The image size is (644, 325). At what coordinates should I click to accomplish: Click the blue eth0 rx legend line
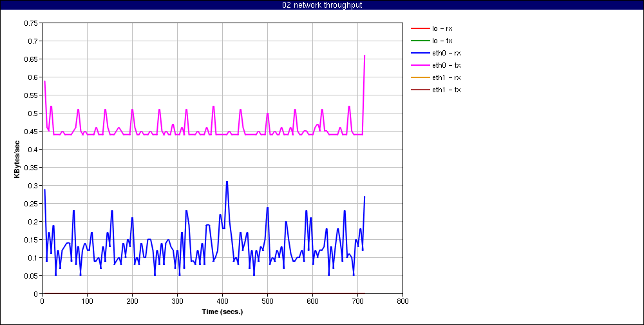(419, 53)
